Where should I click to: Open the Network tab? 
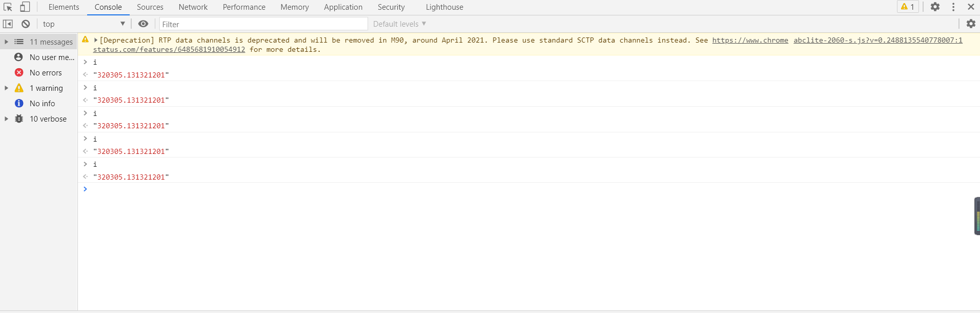point(193,7)
